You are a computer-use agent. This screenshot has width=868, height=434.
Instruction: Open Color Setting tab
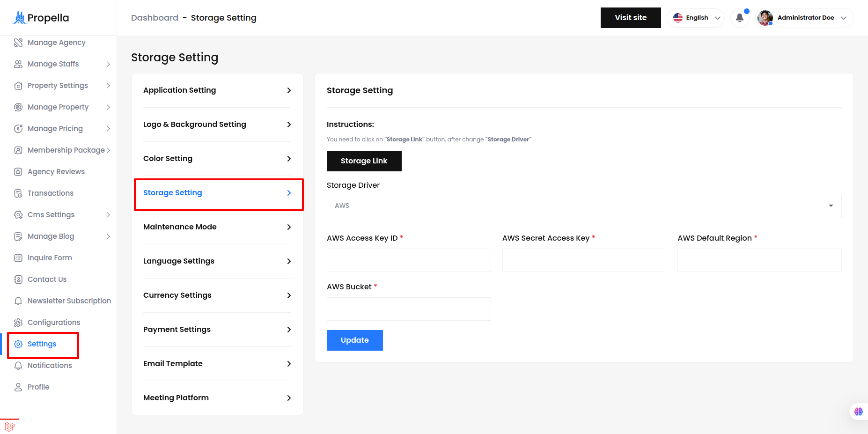point(217,159)
